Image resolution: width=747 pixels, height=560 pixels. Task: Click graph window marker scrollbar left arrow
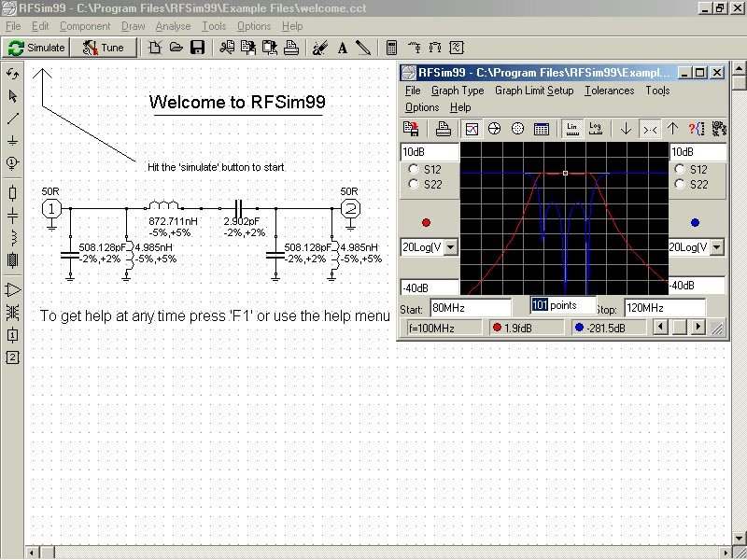tap(660, 327)
